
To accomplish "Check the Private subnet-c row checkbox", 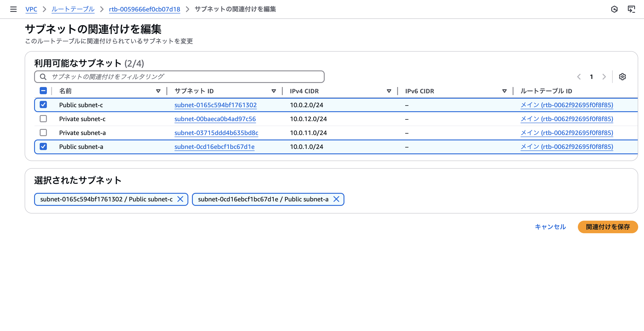I will 43,119.
